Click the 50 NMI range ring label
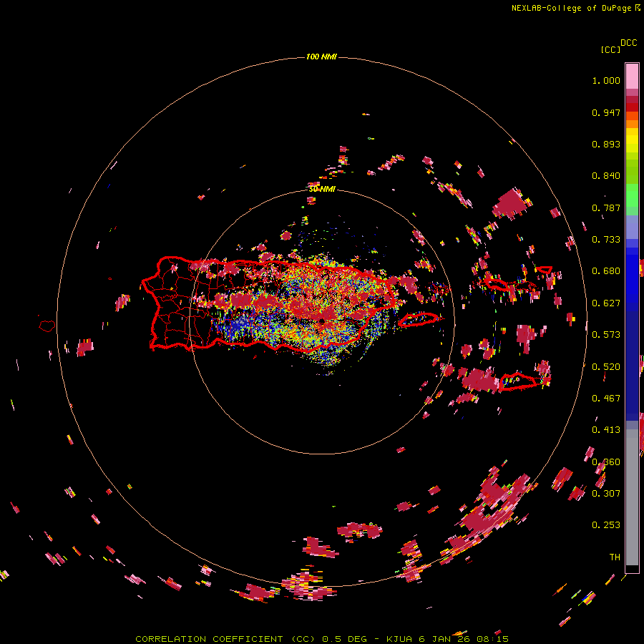644x644 pixels. pos(322,189)
